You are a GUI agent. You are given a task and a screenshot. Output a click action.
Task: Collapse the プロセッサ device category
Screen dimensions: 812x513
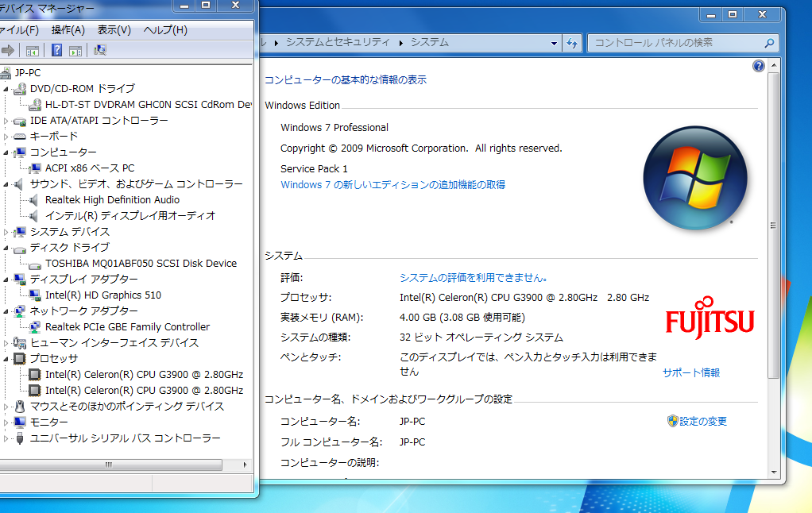point(6,358)
